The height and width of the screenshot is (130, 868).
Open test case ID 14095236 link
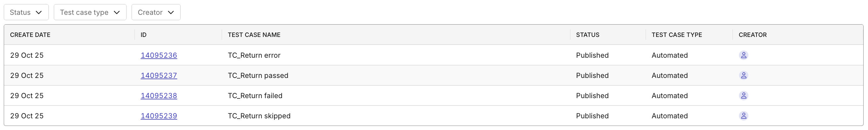pyautogui.click(x=159, y=56)
